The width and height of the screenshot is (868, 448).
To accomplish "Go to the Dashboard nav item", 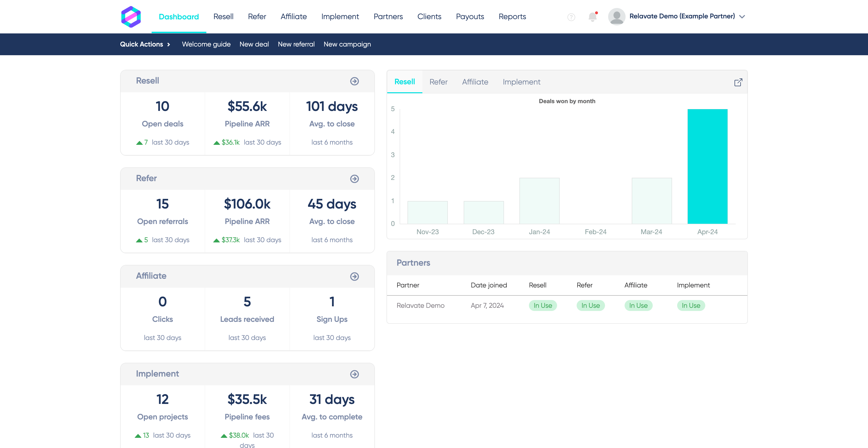I will [178, 16].
